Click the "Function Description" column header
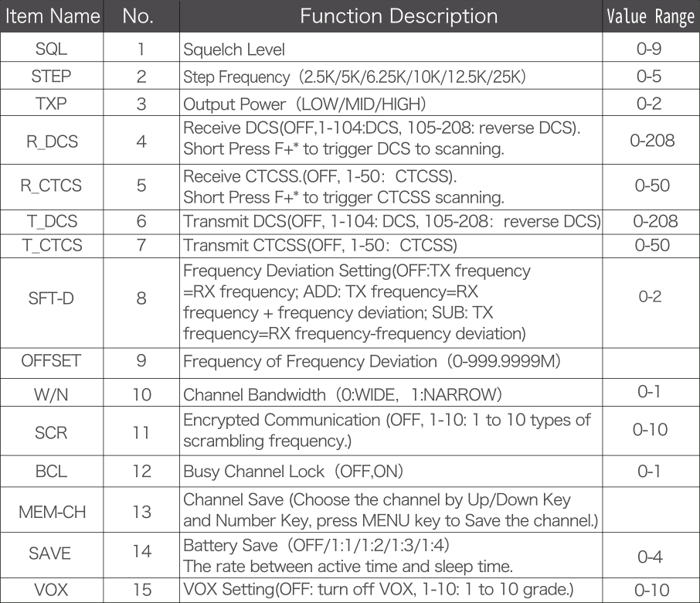The width and height of the screenshot is (700, 603). [399, 16]
